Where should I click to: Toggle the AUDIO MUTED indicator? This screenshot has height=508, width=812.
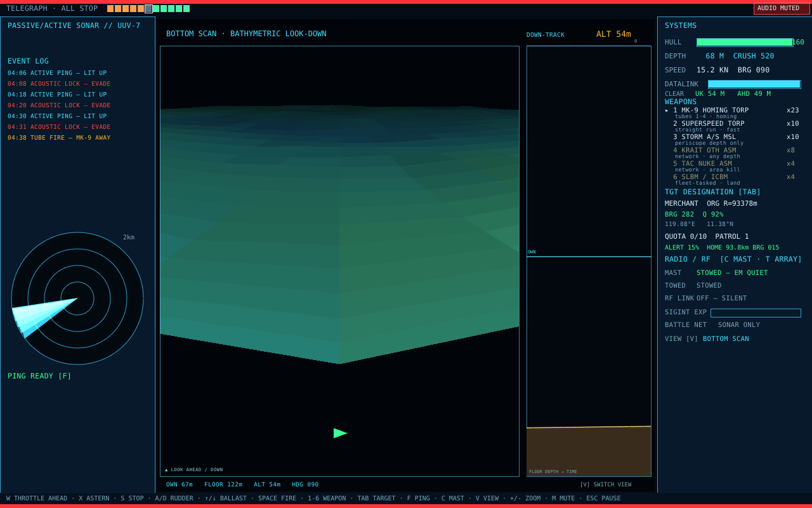click(x=782, y=8)
